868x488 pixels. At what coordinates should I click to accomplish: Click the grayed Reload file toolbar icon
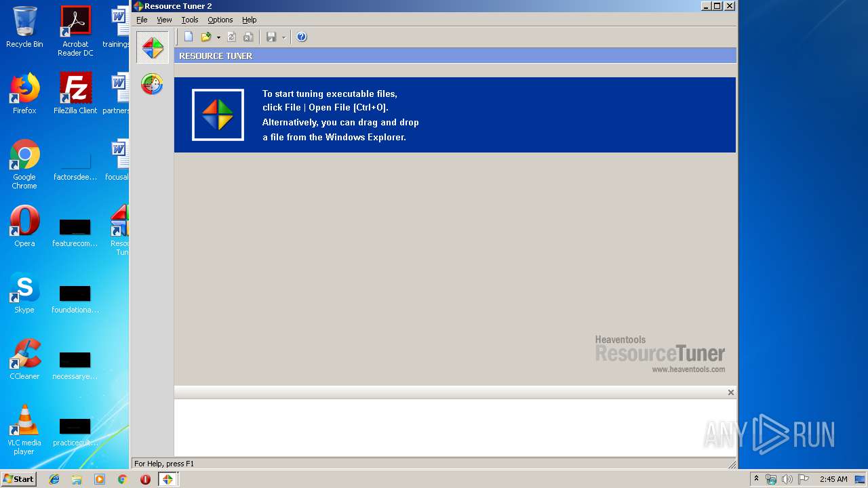[231, 37]
